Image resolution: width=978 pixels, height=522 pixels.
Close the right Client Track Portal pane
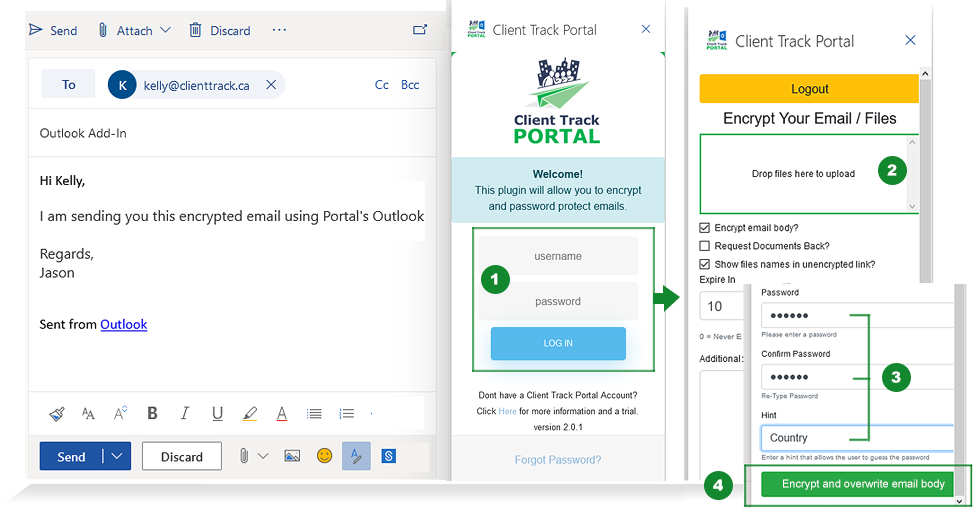911,40
